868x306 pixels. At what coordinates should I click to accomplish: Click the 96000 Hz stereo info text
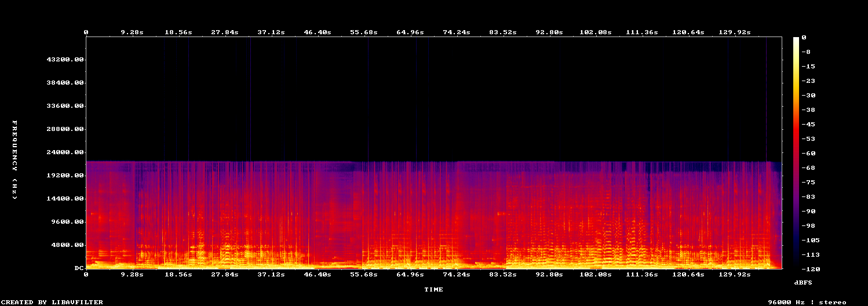tap(807, 302)
